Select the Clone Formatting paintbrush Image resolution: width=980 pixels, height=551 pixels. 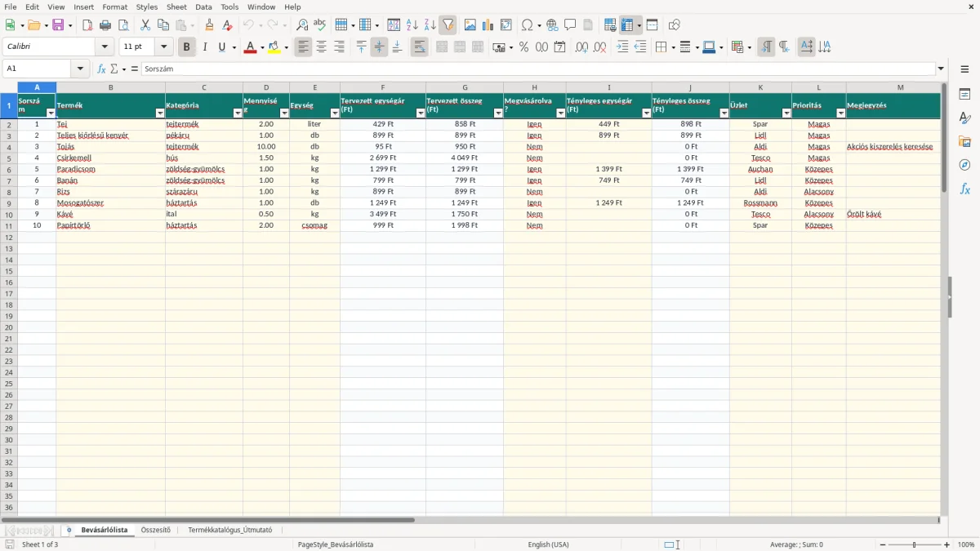click(x=209, y=25)
